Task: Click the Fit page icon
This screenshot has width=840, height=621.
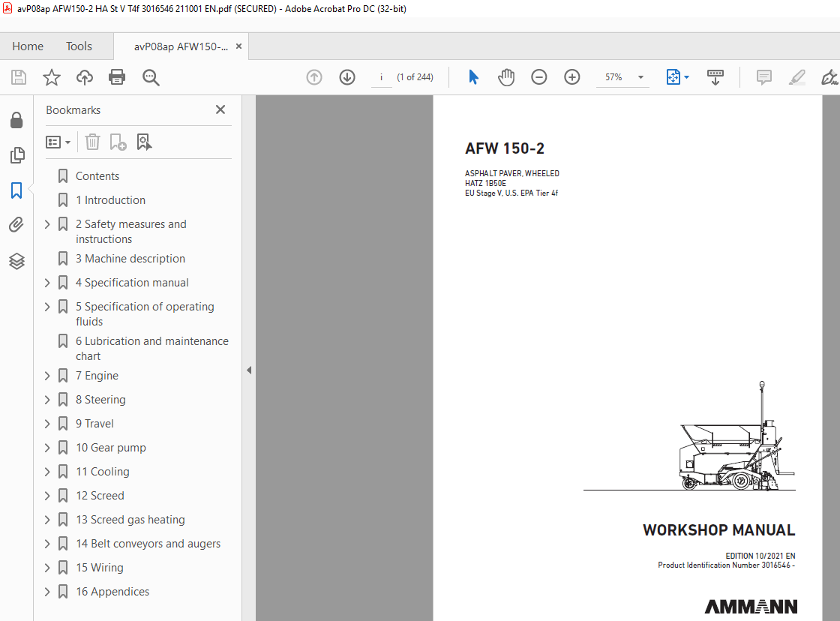Action: click(673, 77)
